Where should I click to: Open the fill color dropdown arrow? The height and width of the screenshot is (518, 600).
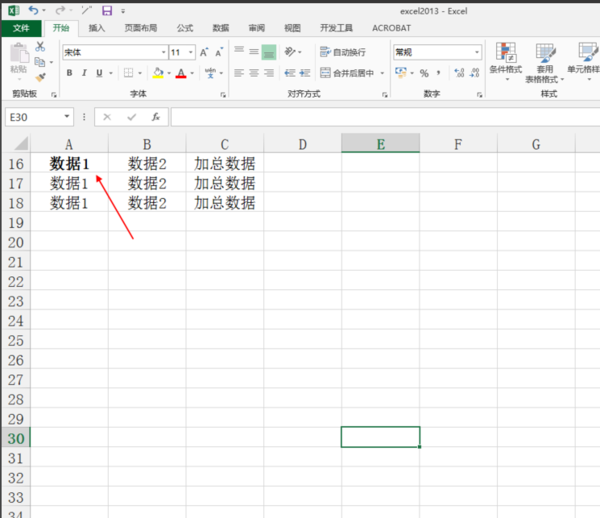coord(169,73)
